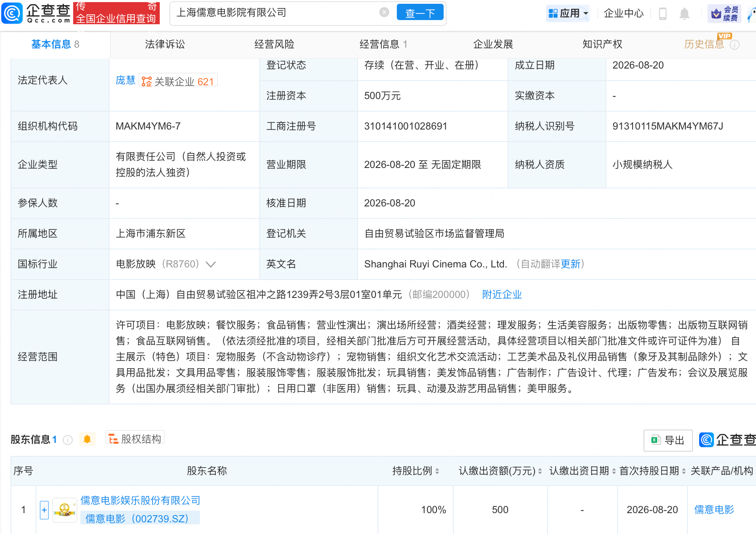The width and height of the screenshot is (756, 534).
Task: Click the info icon beside 历史信息
Action: click(x=735, y=45)
